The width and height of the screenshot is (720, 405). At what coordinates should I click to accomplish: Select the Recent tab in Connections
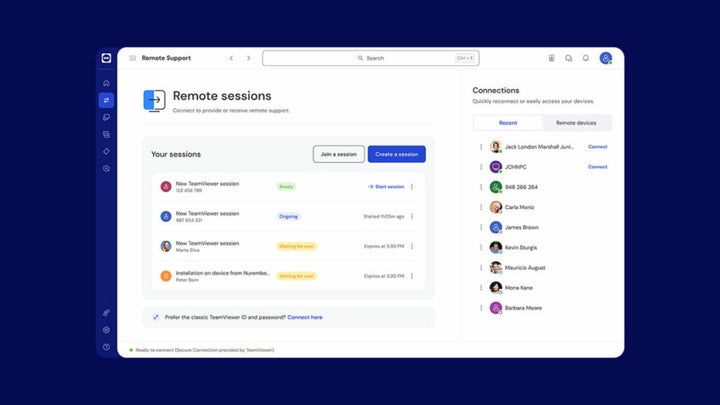tap(508, 123)
